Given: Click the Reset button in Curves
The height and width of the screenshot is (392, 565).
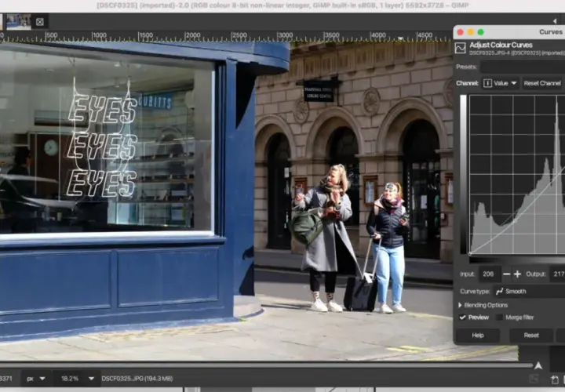Looking at the screenshot, I should [x=531, y=336].
